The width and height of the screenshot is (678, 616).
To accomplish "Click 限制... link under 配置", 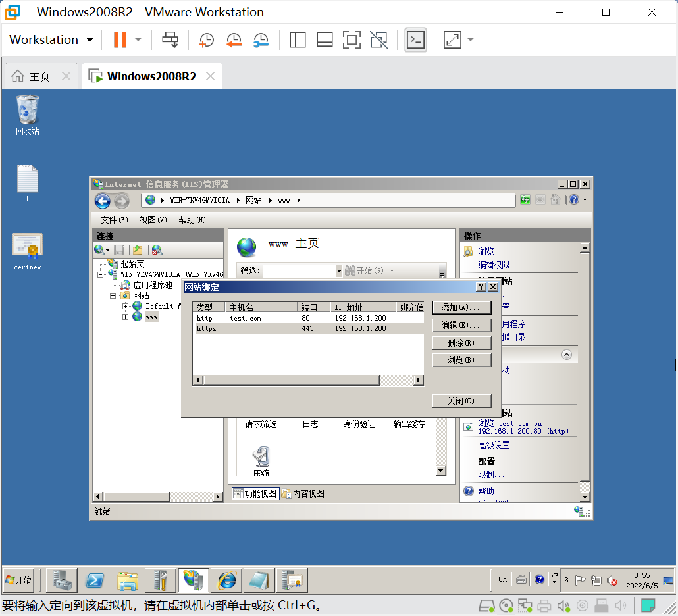I will click(x=491, y=475).
